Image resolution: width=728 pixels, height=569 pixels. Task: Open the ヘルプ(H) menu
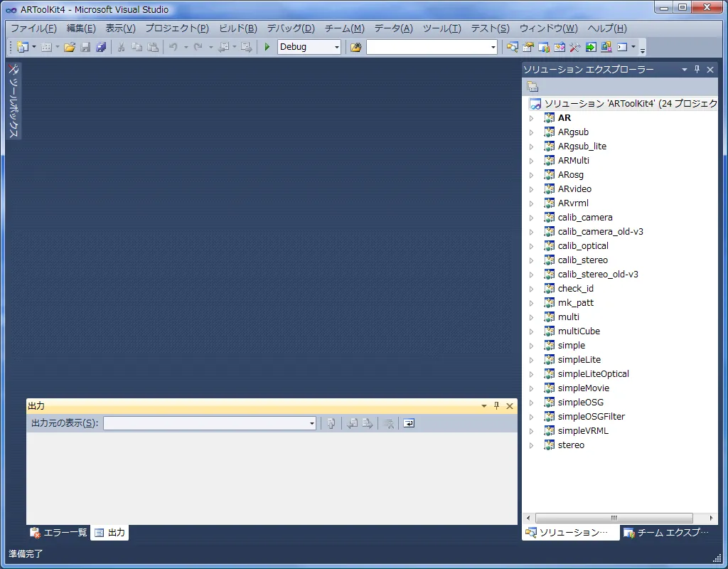607,28
